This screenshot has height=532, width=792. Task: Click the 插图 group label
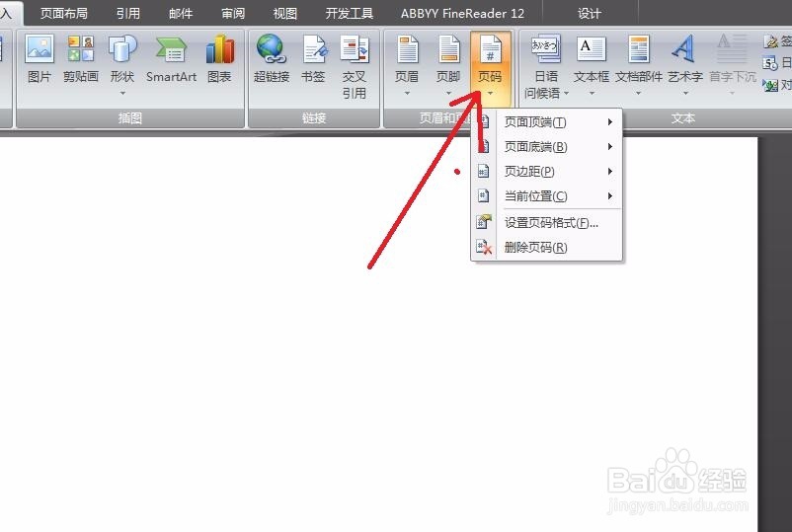click(x=130, y=117)
